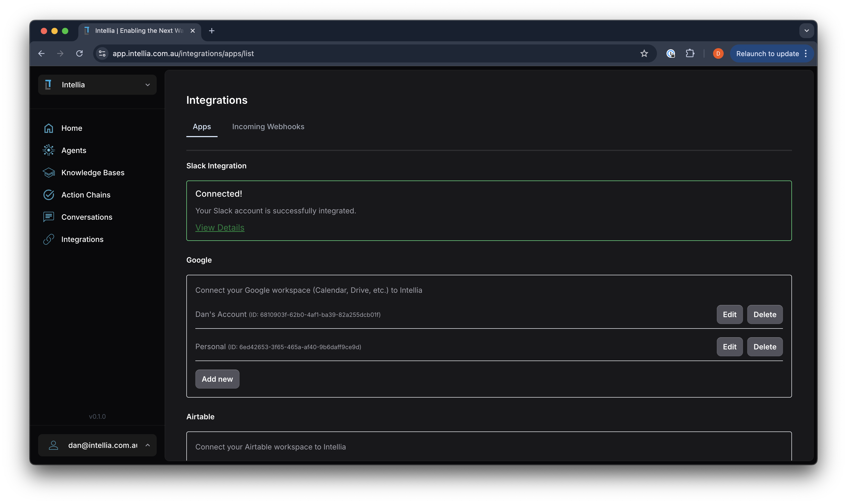Viewport: 847px width, 504px height.
Task: Edit Dan's Account Google connection
Action: coord(729,314)
